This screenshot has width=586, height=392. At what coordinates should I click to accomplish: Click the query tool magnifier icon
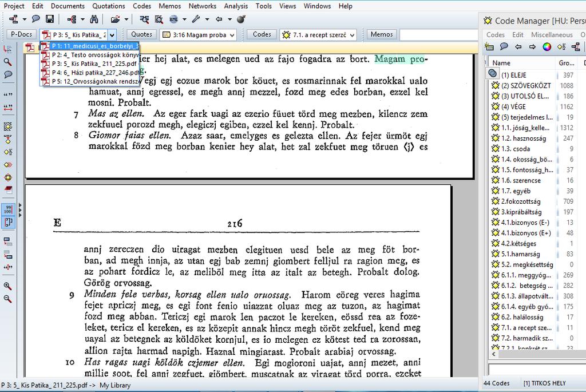144,19
